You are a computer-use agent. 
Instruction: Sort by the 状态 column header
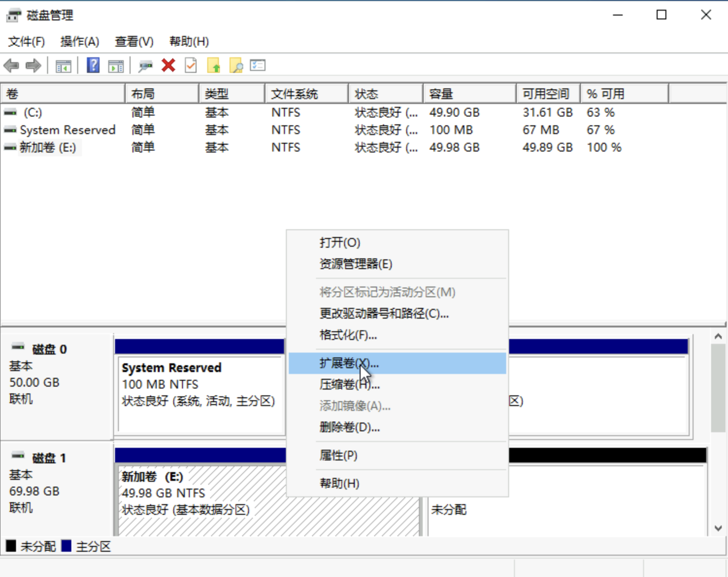(386, 94)
